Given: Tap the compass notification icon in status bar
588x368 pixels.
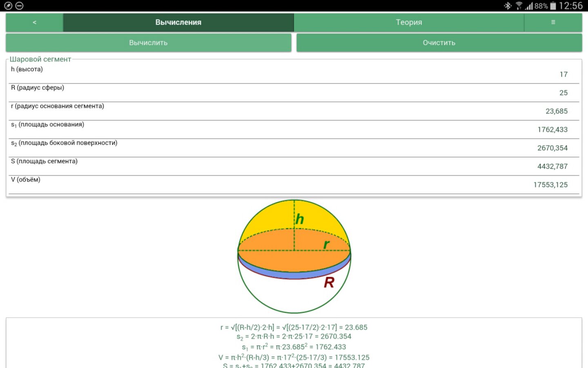Looking at the screenshot, I should pos(8,6).
